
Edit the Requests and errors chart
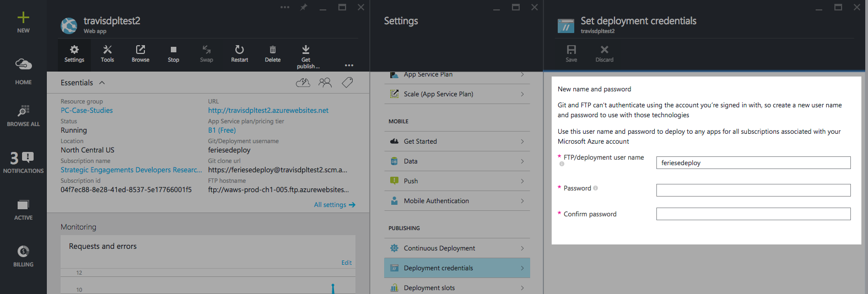346,263
